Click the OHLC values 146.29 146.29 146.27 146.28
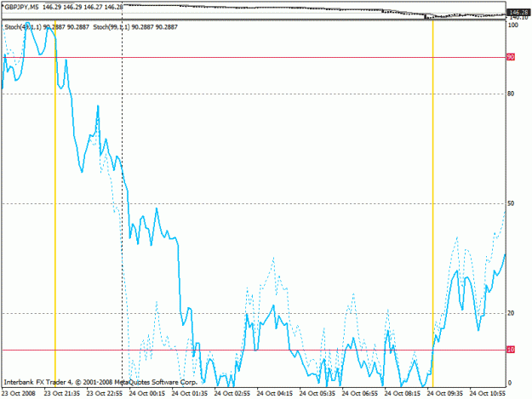The width and height of the screenshot is (532, 399). point(83,7)
